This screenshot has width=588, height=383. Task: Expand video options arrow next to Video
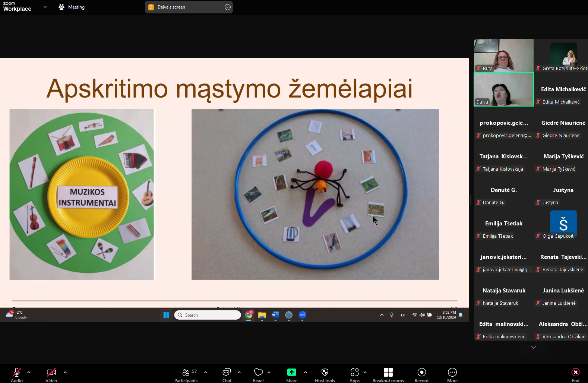(65, 372)
